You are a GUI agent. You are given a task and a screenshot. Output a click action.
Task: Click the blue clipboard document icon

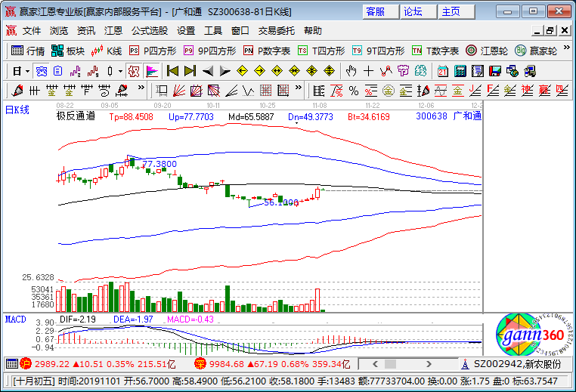[58, 71]
